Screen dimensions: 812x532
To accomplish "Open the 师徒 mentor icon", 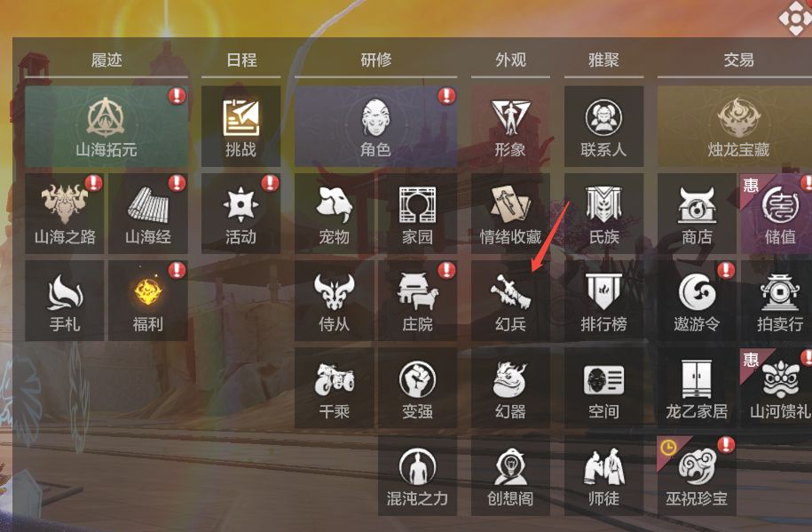I will (x=603, y=475).
